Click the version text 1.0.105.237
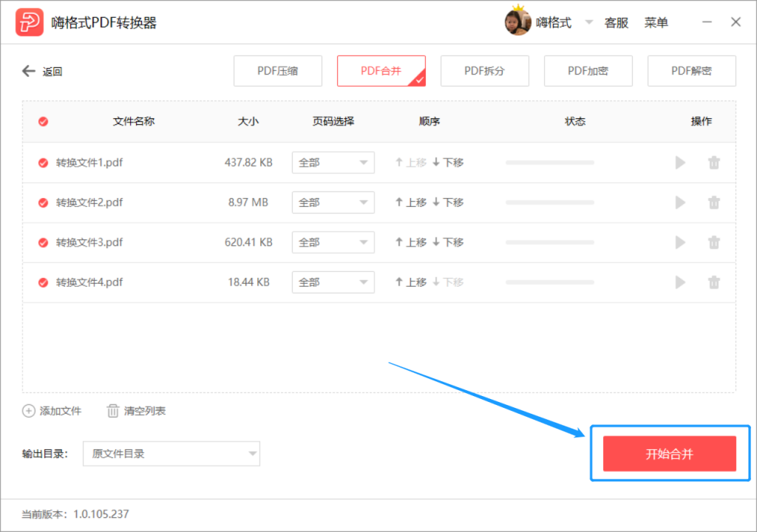The width and height of the screenshot is (757, 532). click(101, 514)
